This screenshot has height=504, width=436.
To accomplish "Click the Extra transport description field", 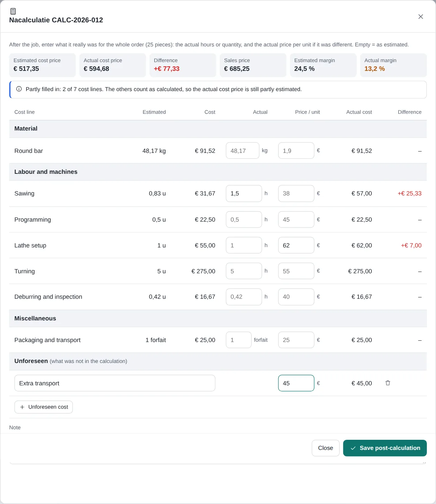I will pyautogui.click(x=115, y=383).
